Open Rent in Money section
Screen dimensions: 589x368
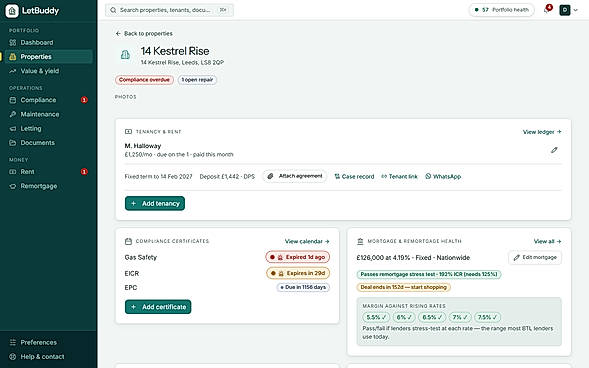click(49, 172)
